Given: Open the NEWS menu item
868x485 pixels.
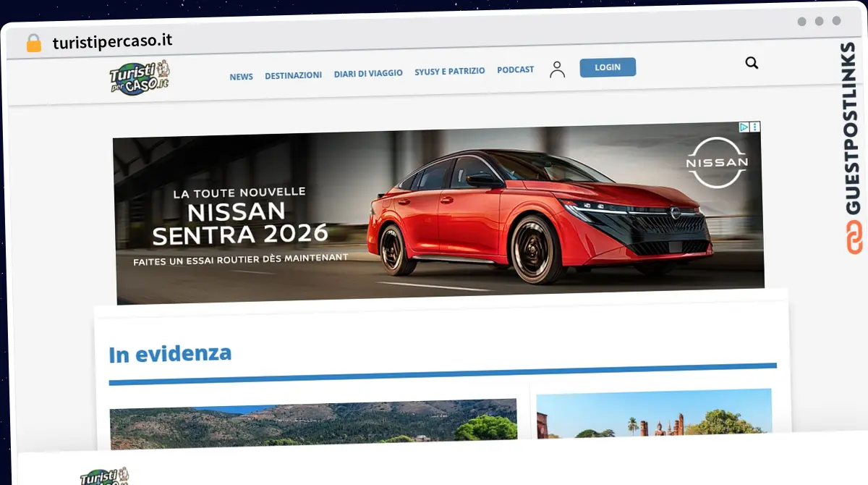Looking at the screenshot, I should 241,77.
